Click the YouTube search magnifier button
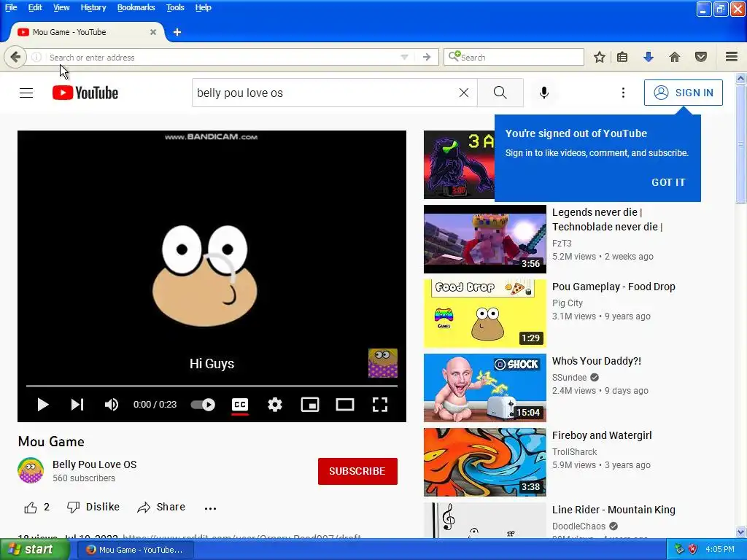The height and width of the screenshot is (560, 747). click(x=500, y=93)
